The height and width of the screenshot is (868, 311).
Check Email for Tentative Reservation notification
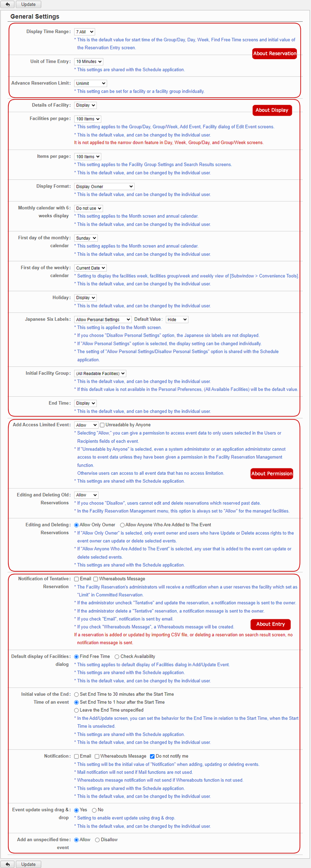(76, 579)
